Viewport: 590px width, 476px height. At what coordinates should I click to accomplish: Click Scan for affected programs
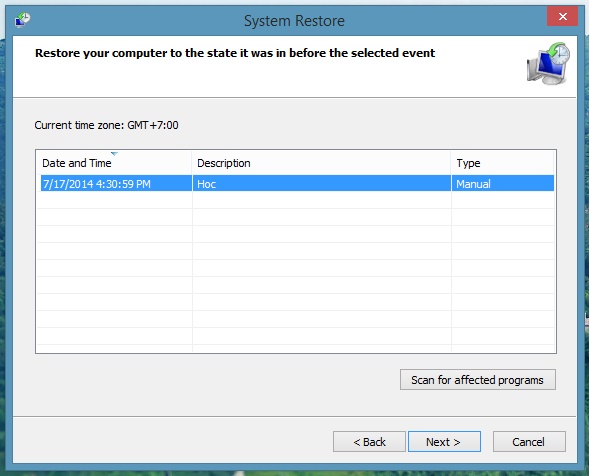pos(477,380)
